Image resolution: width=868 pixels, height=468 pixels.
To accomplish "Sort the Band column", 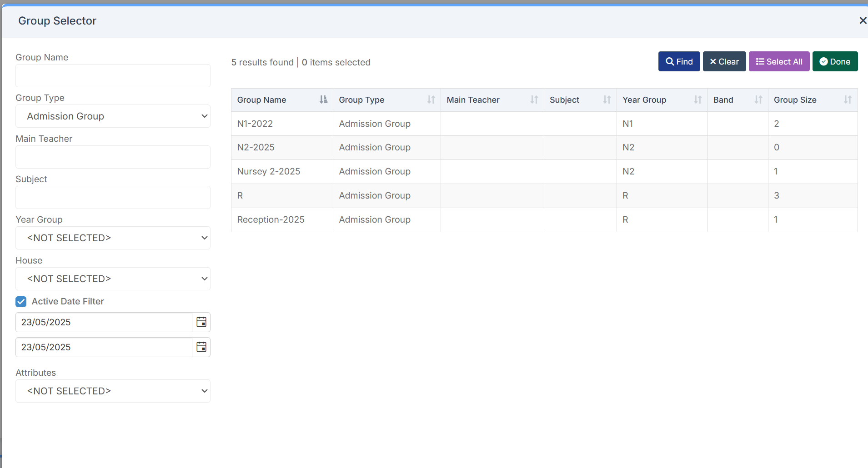I will click(x=758, y=100).
